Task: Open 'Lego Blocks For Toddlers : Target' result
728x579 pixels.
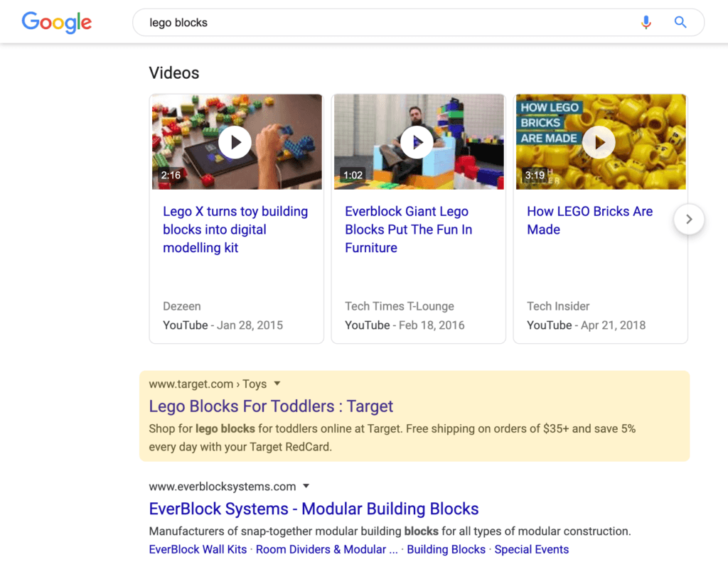Action: (x=271, y=406)
